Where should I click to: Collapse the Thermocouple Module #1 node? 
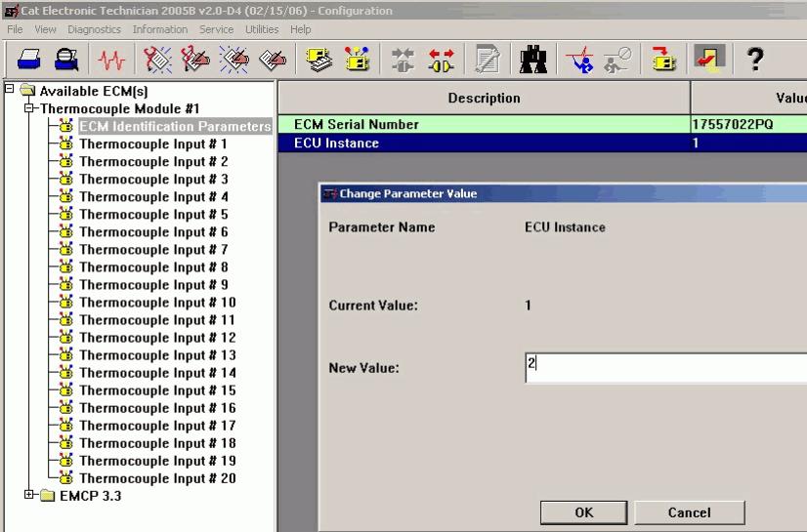pos(29,108)
